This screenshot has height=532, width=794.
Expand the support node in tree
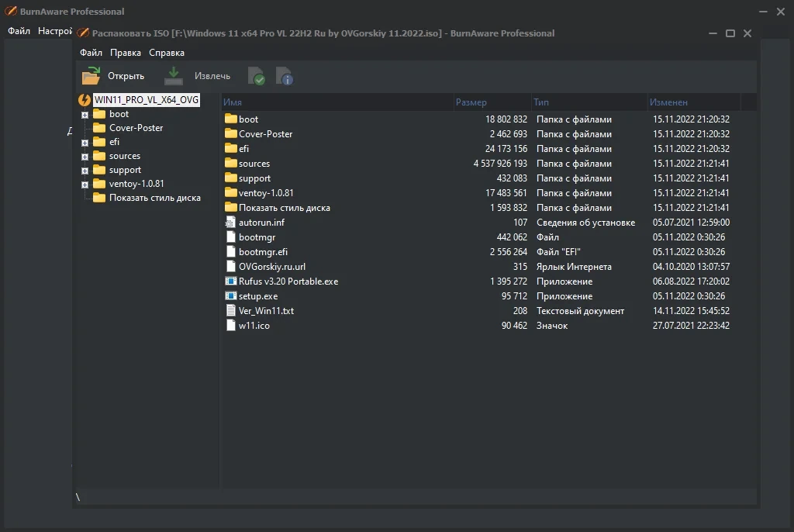tap(85, 171)
